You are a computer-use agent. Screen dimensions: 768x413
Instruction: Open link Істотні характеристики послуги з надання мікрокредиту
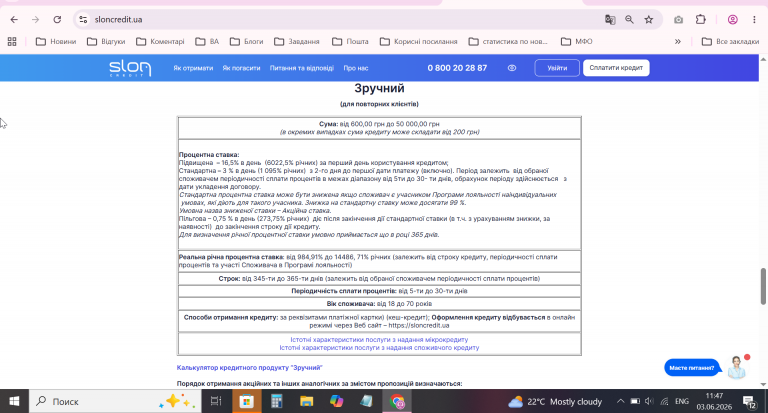379,340
